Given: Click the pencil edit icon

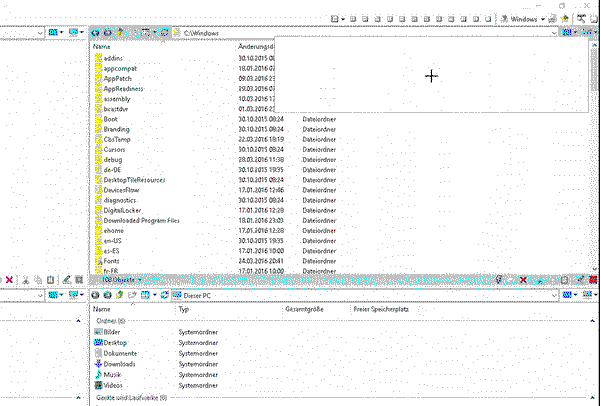Looking at the screenshot, I should click(x=67, y=280).
